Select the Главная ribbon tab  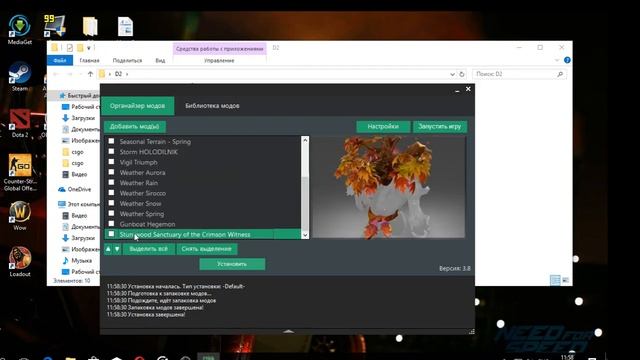(89, 60)
